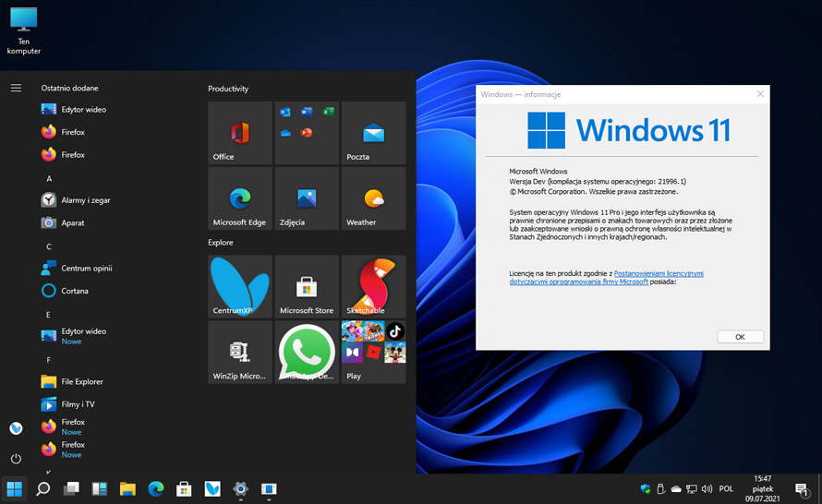Image resolution: width=822 pixels, height=504 pixels.
Task: Launch the Sketchable tile
Action: coord(373,286)
